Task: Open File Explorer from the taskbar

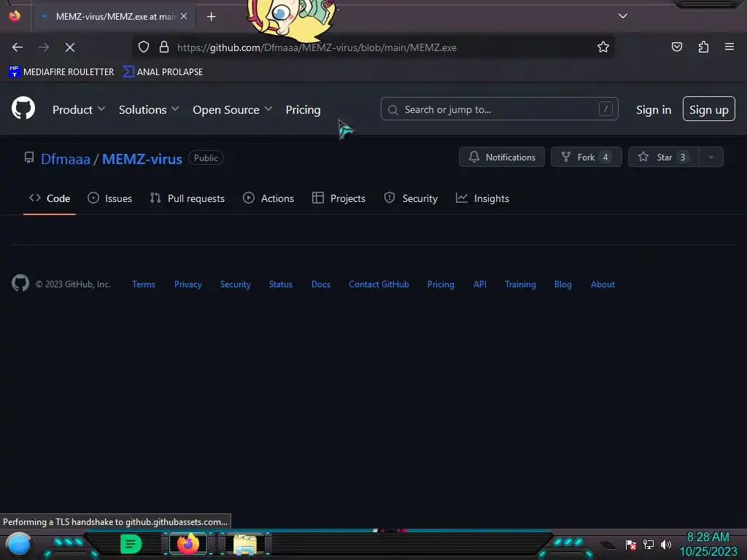Action: click(x=245, y=544)
